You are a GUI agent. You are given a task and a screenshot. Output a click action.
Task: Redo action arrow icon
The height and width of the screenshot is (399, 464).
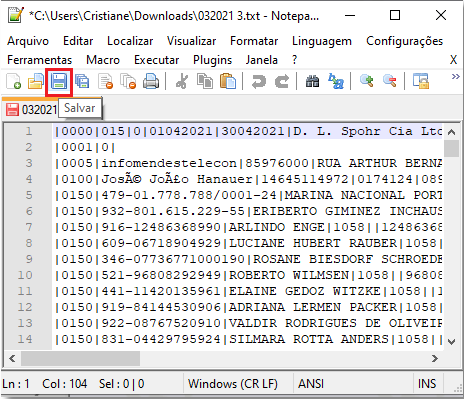(282, 81)
